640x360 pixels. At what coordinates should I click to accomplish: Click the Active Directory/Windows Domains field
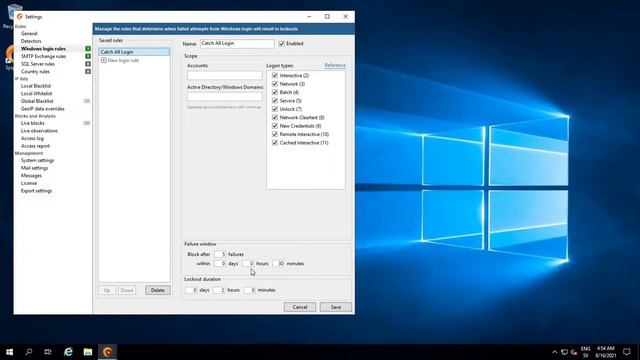[x=224, y=96]
